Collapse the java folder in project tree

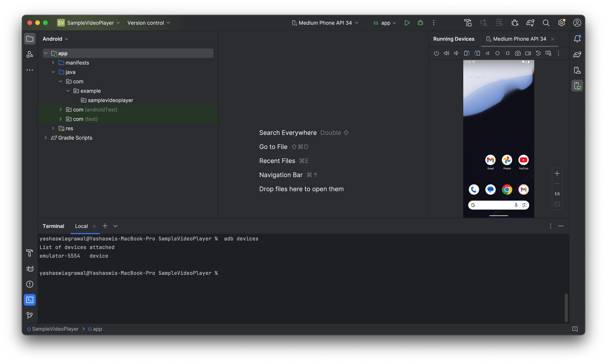tap(53, 72)
